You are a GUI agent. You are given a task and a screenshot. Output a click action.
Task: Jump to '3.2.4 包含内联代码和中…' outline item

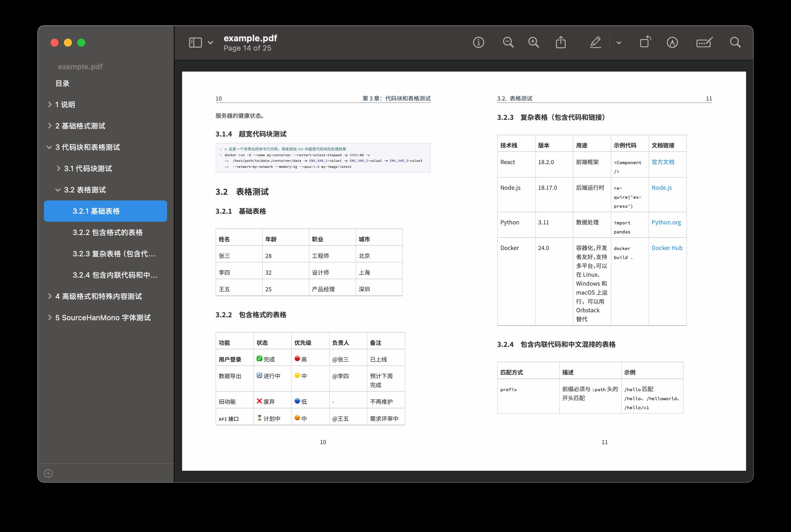[115, 275]
